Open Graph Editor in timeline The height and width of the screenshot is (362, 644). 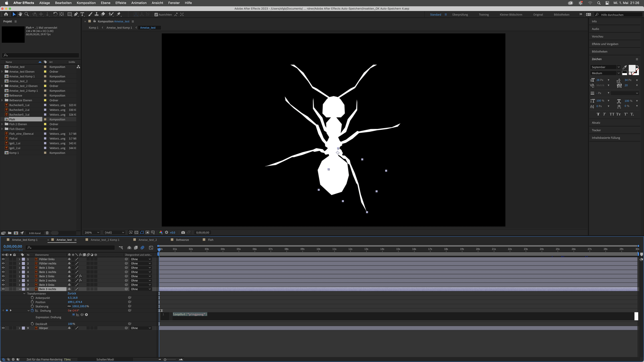point(151,248)
